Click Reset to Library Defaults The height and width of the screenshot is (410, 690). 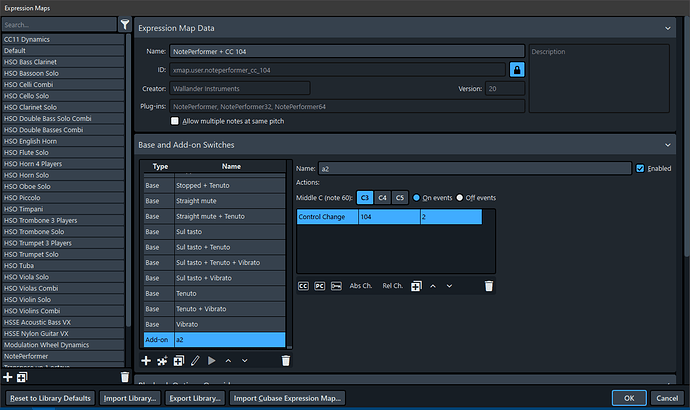point(50,398)
